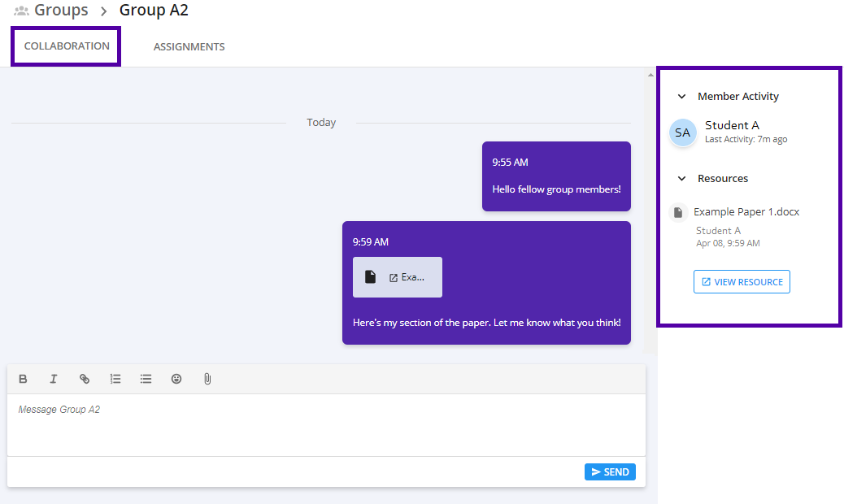This screenshot has width=844, height=504.
Task: Click into the Message Group A2 text field
Action: 326,425
